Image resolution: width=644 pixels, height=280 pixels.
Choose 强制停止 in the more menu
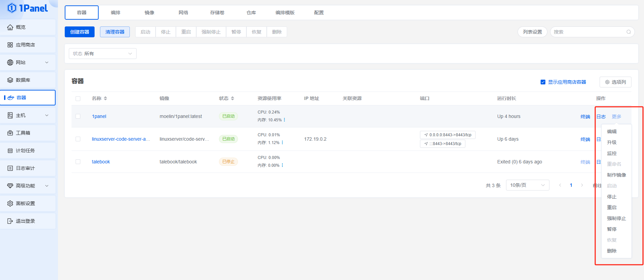(x=616, y=218)
